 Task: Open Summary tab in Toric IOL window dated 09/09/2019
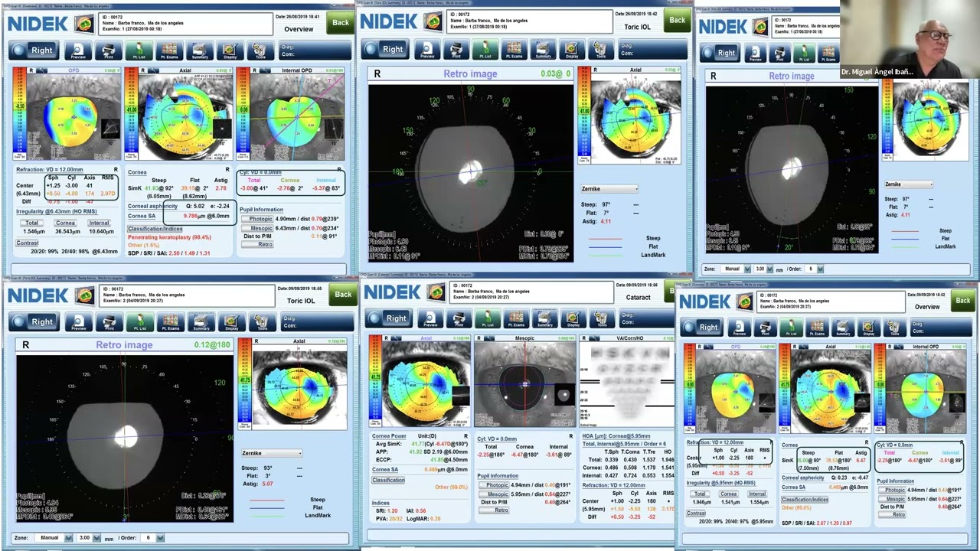coord(201,322)
